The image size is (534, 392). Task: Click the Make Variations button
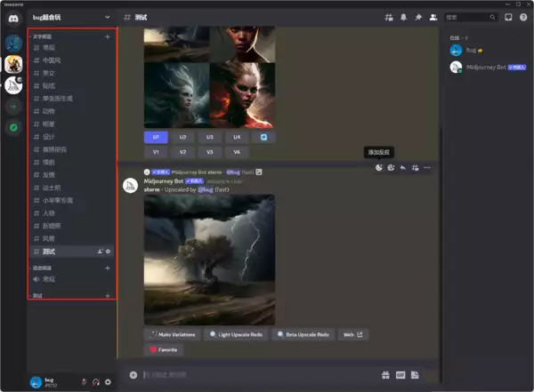coord(173,334)
